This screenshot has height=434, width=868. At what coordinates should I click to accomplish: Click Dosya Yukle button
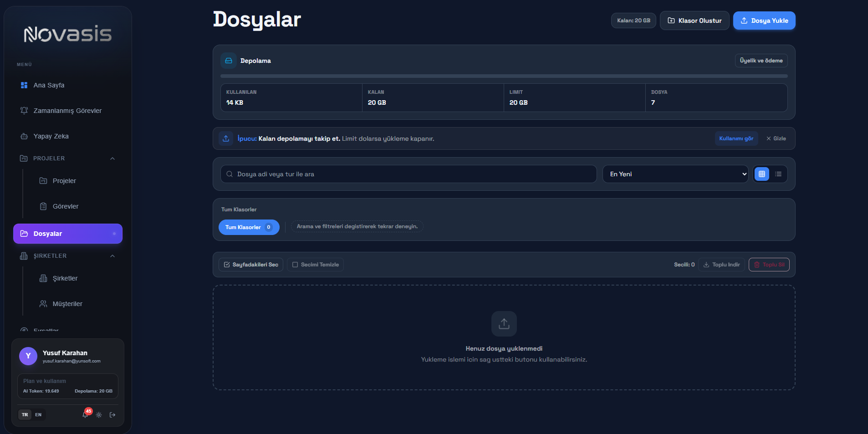tap(764, 20)
